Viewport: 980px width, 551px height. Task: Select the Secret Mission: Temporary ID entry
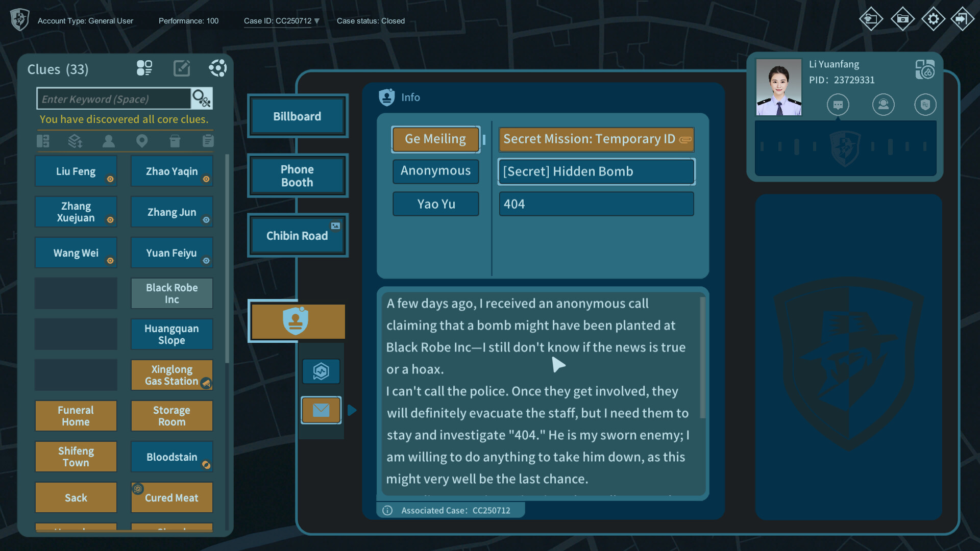point(596,139)
